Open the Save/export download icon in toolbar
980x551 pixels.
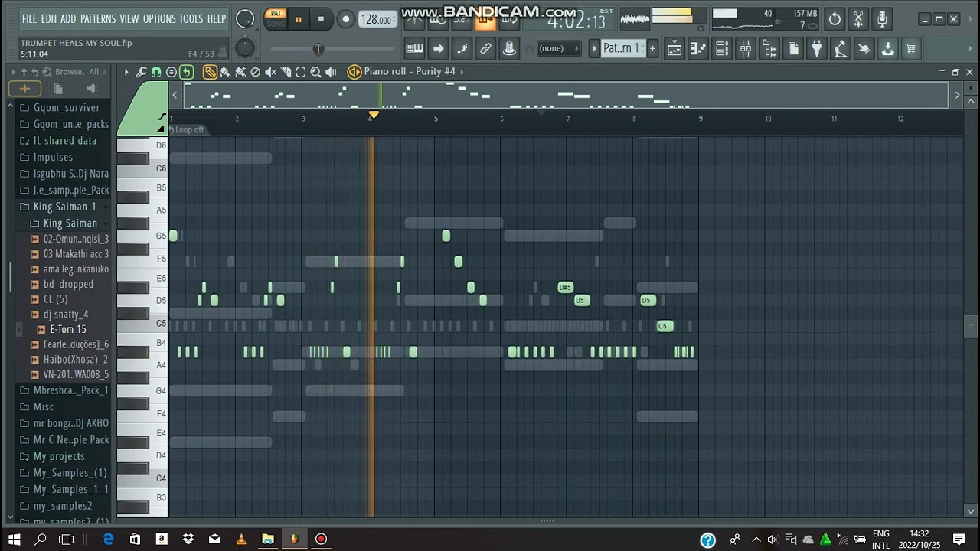pos(887,49)
